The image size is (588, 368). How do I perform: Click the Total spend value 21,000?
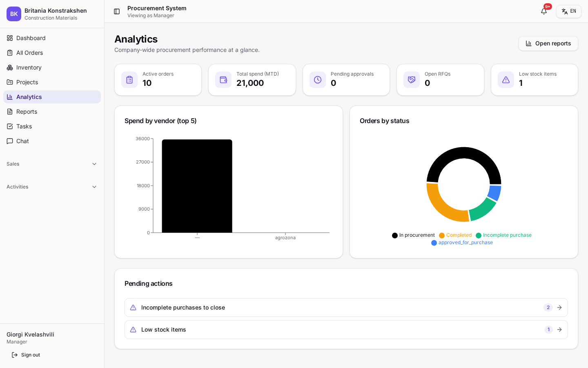click(x=250, y=83)
